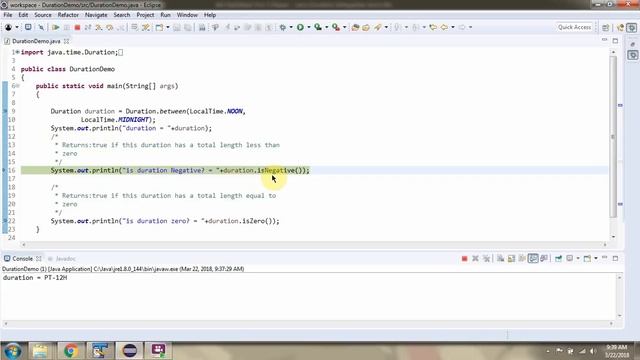Open the Window menu
640x360 pixels.
tap(187, 15)
